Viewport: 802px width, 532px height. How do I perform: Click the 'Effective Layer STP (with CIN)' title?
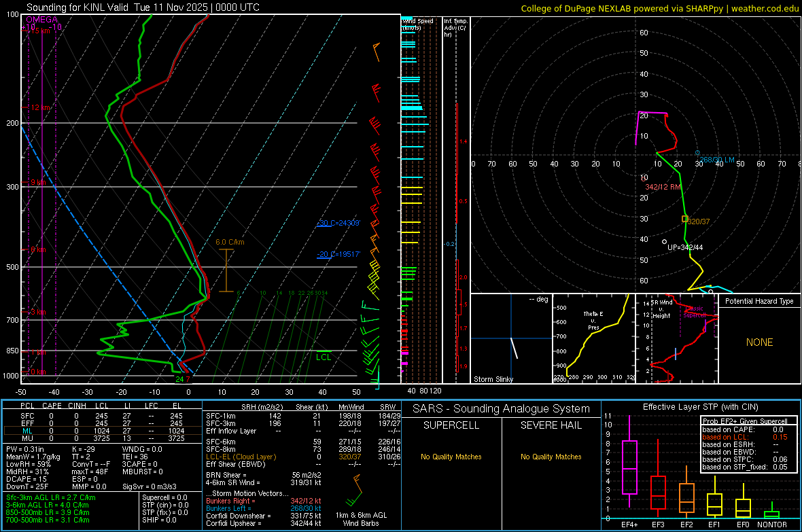(x=700, y=407)
